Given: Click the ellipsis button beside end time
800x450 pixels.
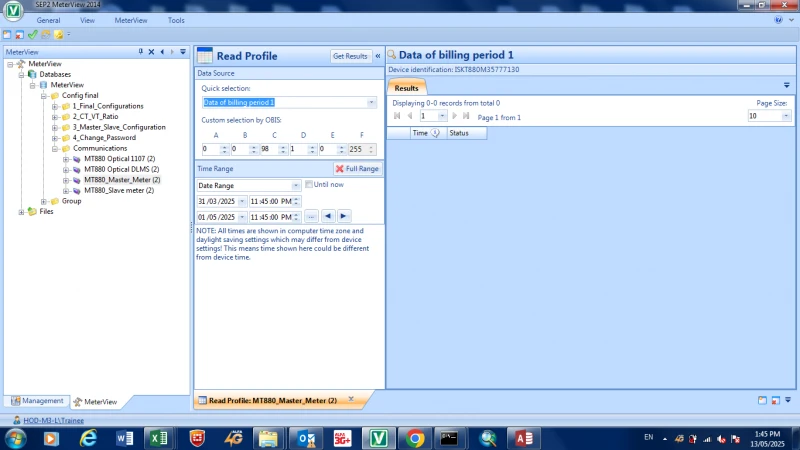Looking at the screenshot, I should [311, 217].
